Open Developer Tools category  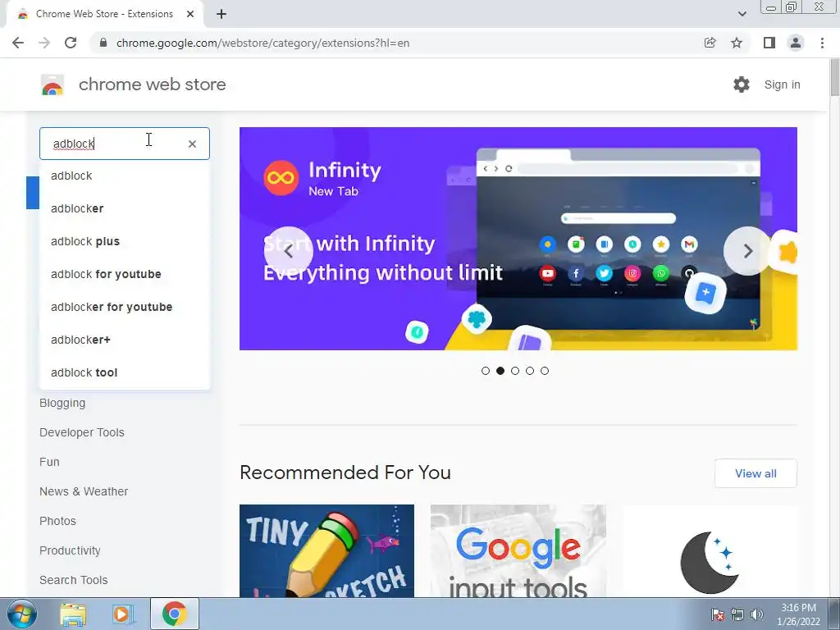pyautogui.click(x=81, y=432)
